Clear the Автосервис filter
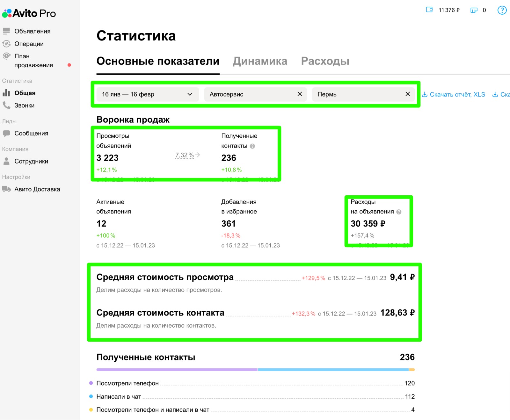Image resolution: width=510 pixels, height=420 pixels. point(300,94)
